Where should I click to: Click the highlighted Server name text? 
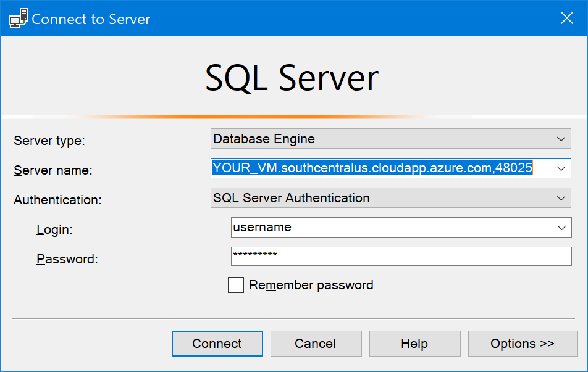click(x=371, y=168)
